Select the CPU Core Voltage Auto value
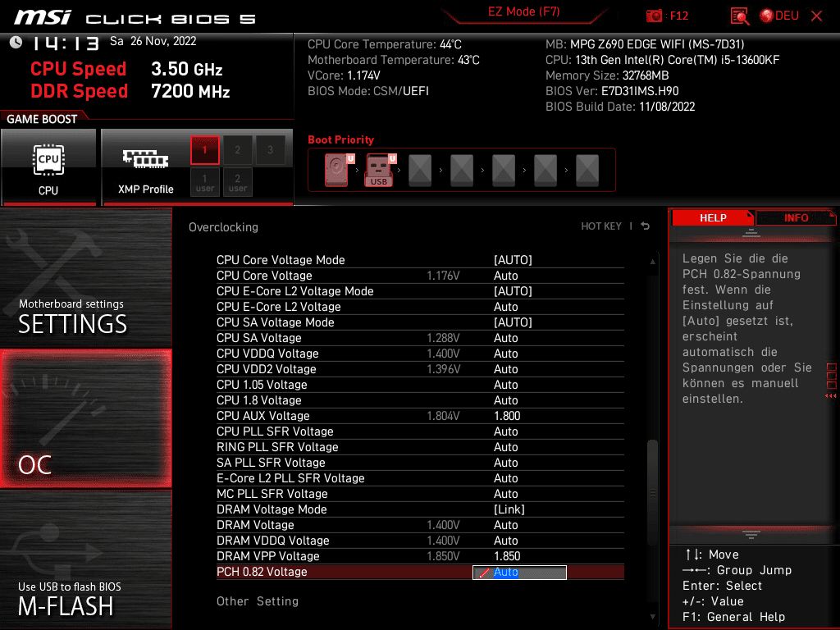Viewport: 840px width, 630px height. (505, 276)
